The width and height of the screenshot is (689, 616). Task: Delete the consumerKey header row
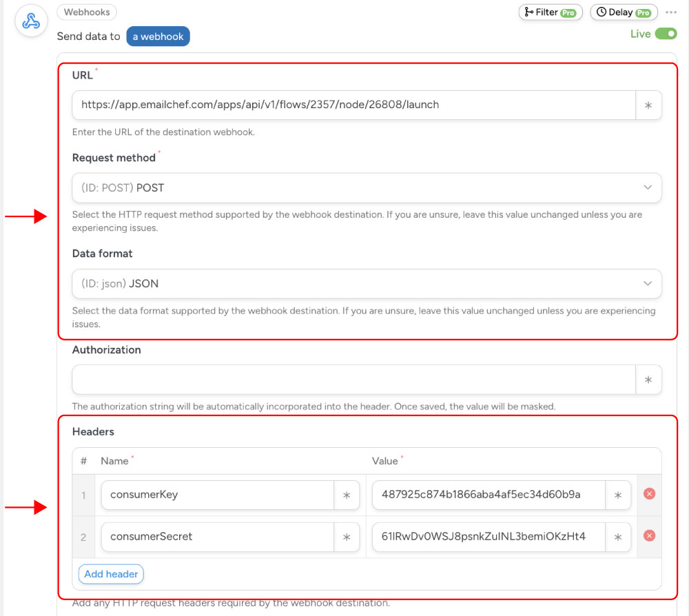649,494
